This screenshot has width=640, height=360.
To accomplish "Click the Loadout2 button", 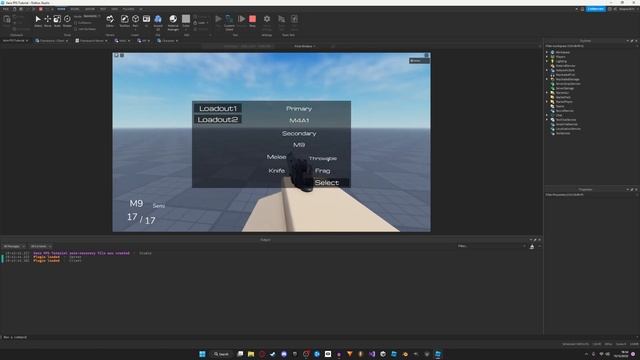I will (218, 119).
